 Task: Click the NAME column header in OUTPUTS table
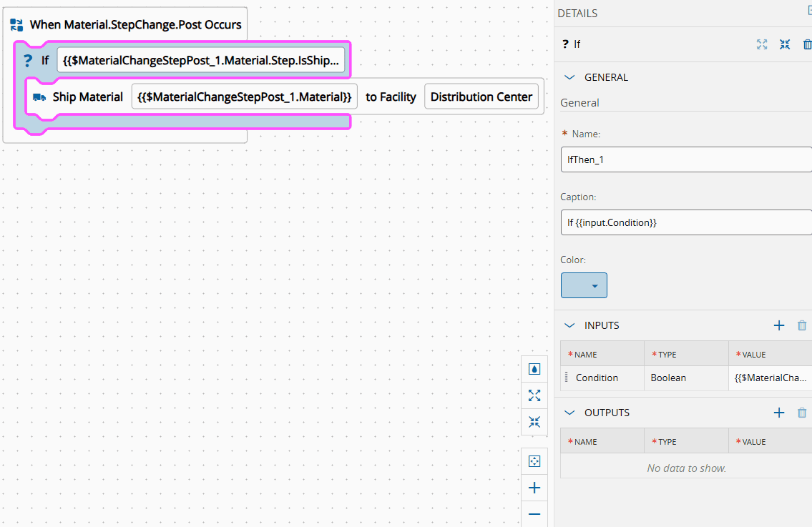click(x=602, y=441)
